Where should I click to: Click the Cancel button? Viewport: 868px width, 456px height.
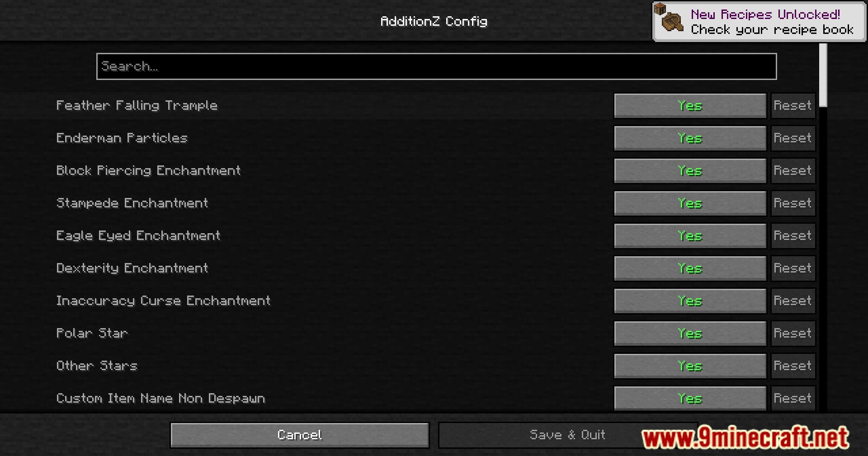pos(300,435)
